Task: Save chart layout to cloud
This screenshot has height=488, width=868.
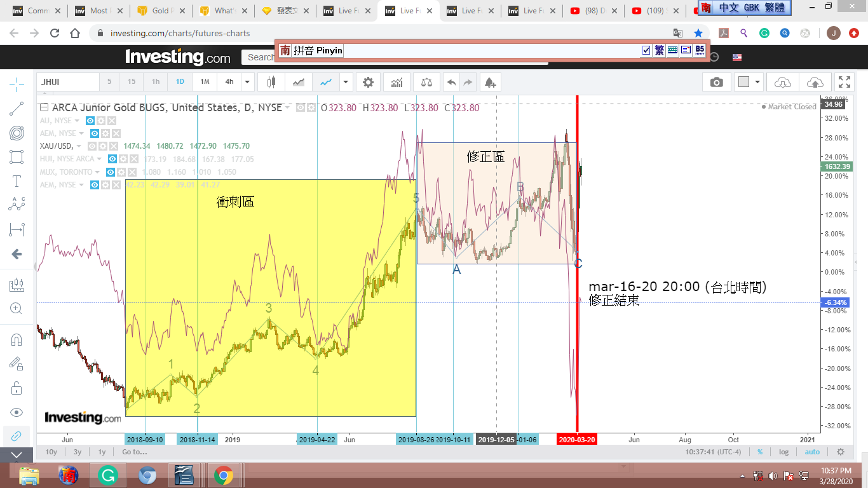Action: (x=815, y=82)
